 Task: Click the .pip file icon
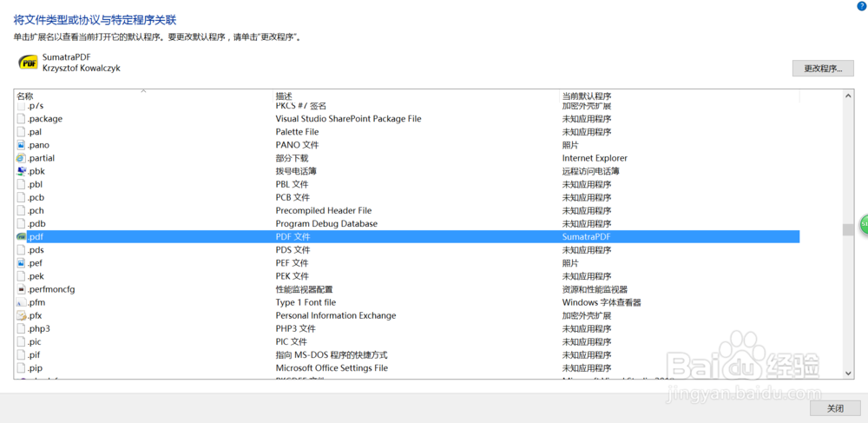(x=21, y=368)
